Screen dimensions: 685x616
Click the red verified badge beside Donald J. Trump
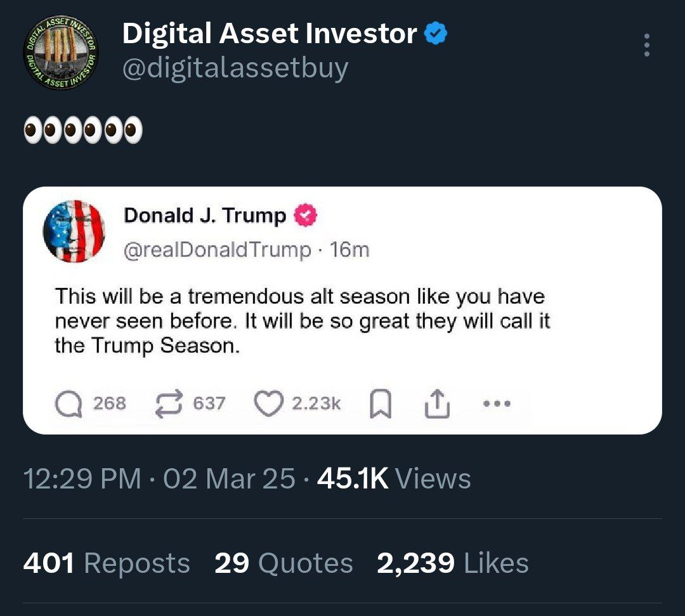click(x=305, y=216)
